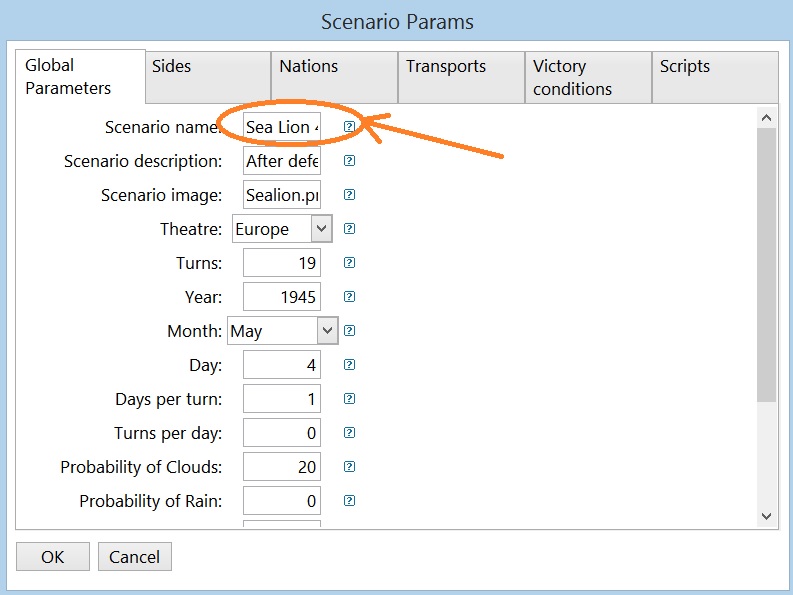
Task: Click the Turns input showing 19
Action: [282, 263]
